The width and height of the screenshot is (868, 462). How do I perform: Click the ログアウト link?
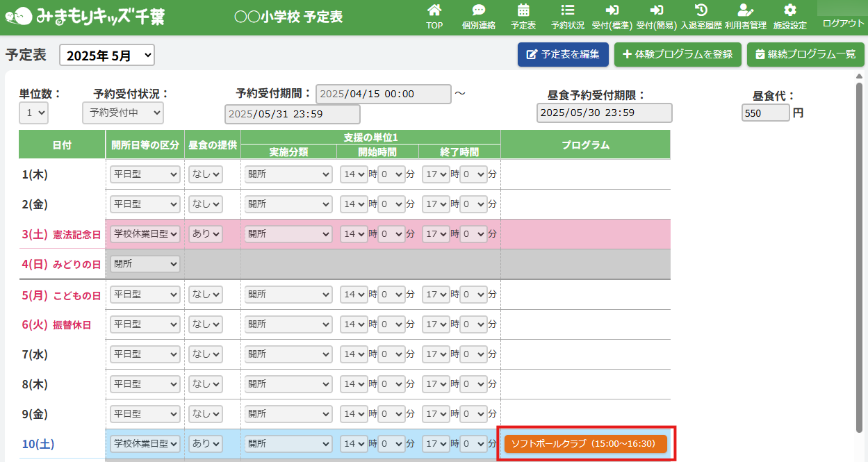click(x=843, y=23)
